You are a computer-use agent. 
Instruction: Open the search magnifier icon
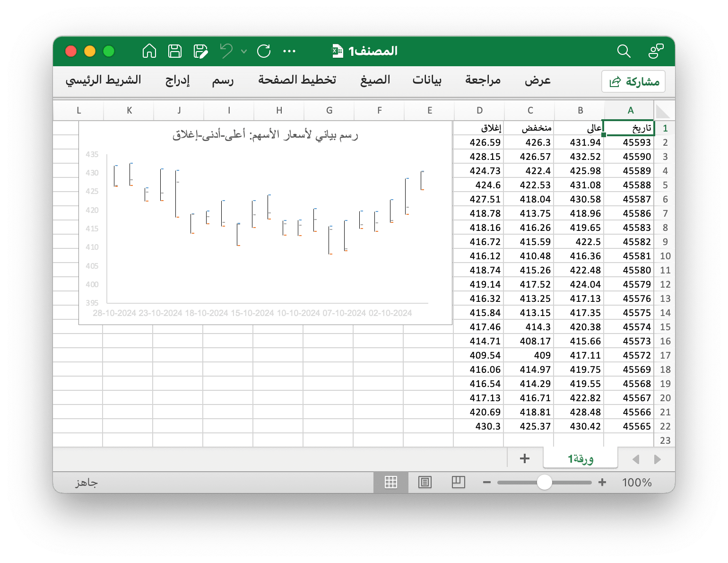[624, 51]
